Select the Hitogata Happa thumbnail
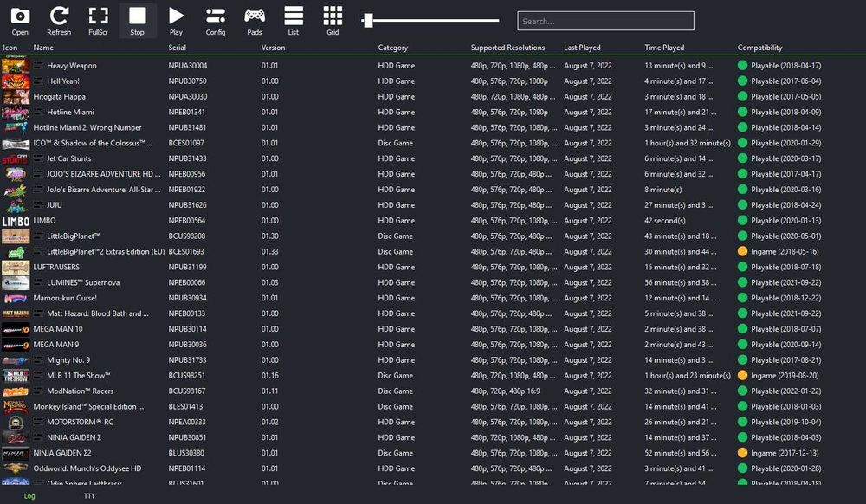 (x=16, y=96)
